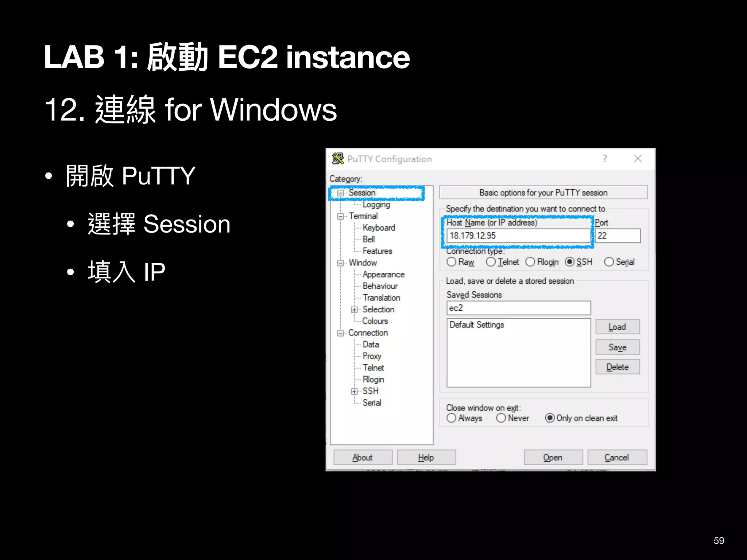Open the Selection category
The width and height of the screenshot is (747, 560).
click(x=378, y=309)
